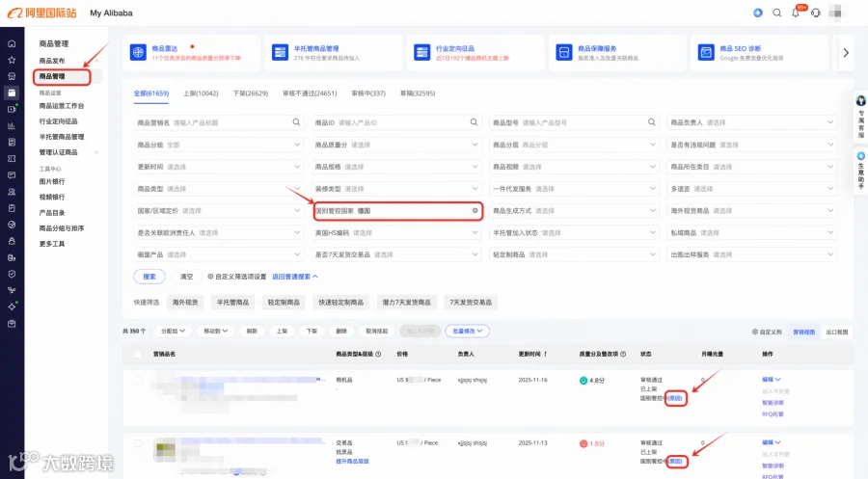Click the search icon in 商品ID field
The width and height of the screenshot is (868, 479).
tap(474, 122)
